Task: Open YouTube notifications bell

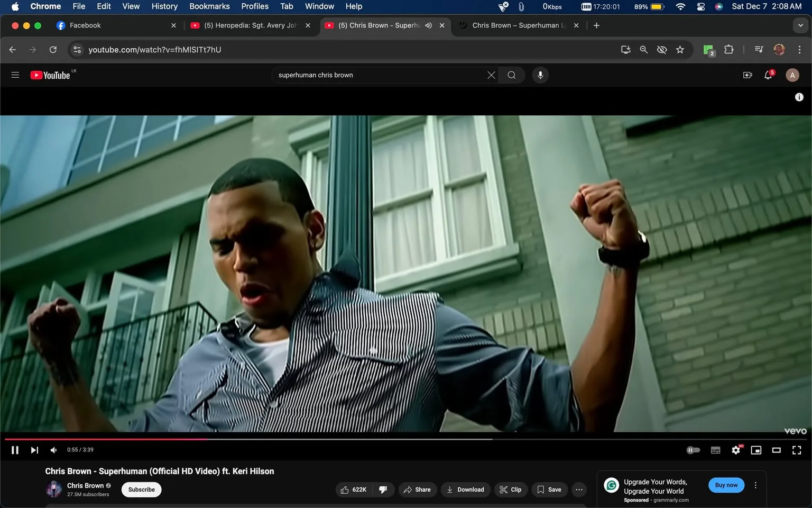Action: pos(769,75)
